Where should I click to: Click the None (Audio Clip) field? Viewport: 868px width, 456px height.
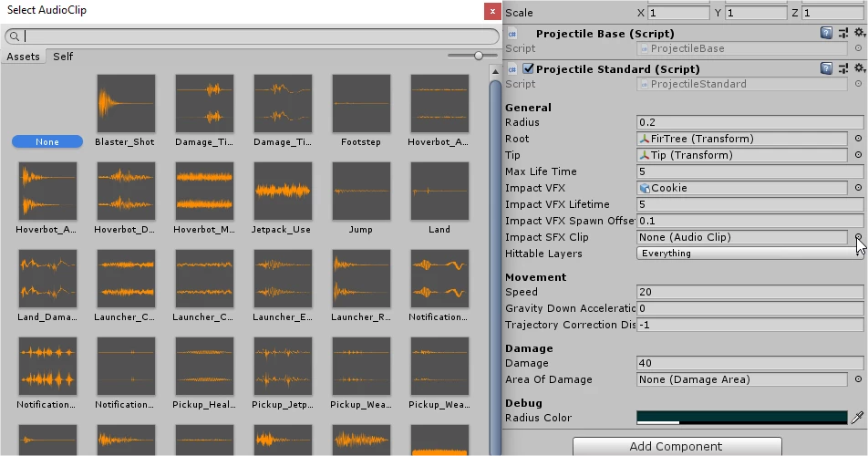pyautogui.click(x=742, y=237)
